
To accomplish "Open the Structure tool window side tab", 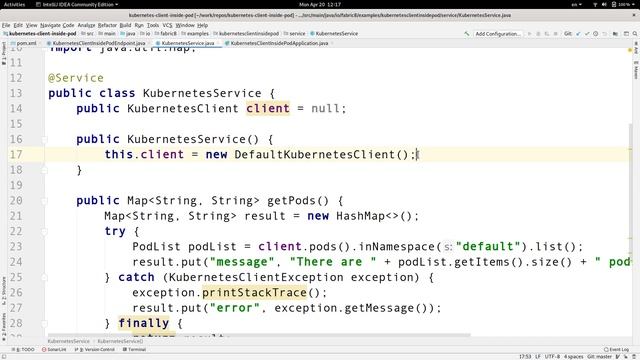I will 4,290.
